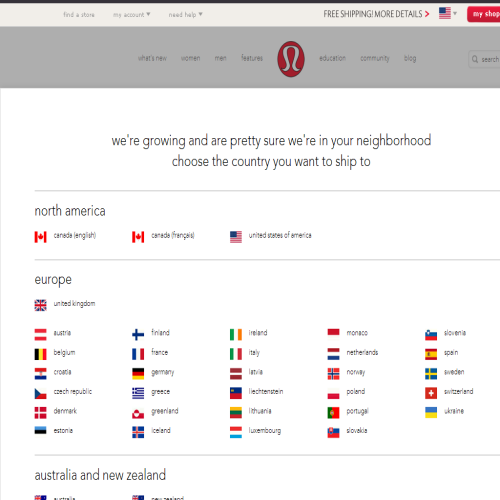
Task: Click the Italy flag icon
Action: click(x=236, y=354)
